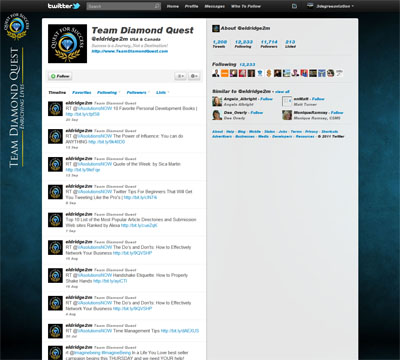Open the man-in-suit avatar in Following row

point(216,73)
